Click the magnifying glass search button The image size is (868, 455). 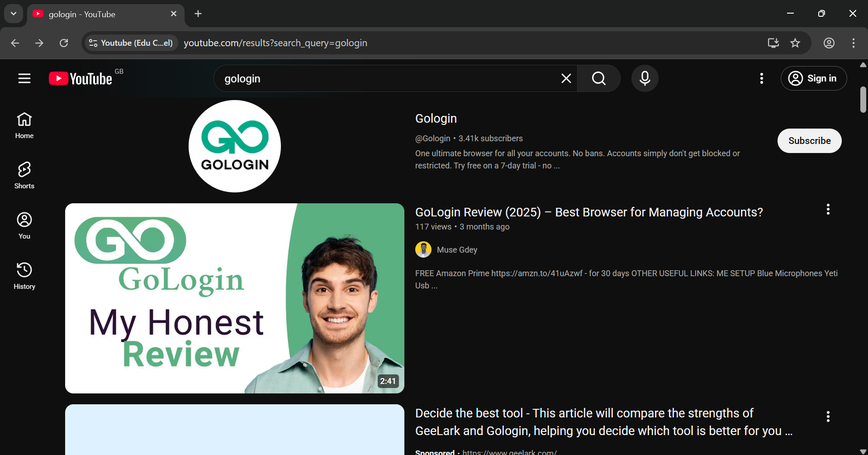coord(598,78)
